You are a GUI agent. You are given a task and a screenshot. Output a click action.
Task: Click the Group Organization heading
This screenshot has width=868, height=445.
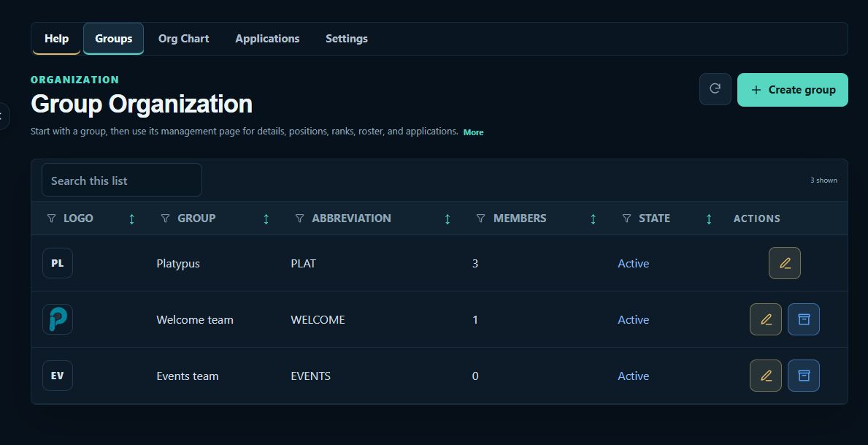click(142, 104)
